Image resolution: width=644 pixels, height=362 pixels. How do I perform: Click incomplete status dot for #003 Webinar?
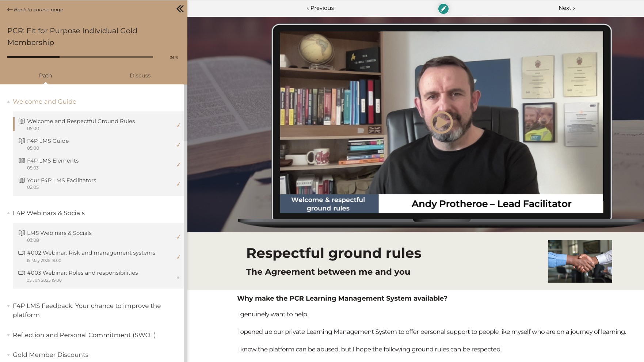178,278
